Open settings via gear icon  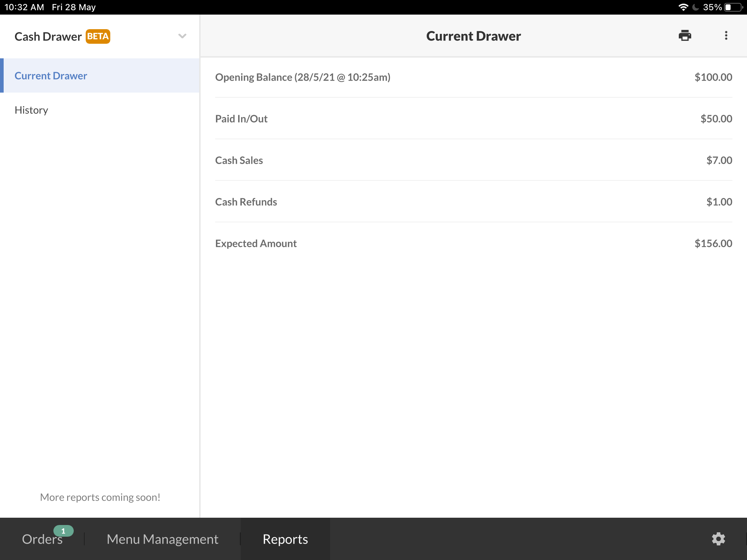coord(718,539)
